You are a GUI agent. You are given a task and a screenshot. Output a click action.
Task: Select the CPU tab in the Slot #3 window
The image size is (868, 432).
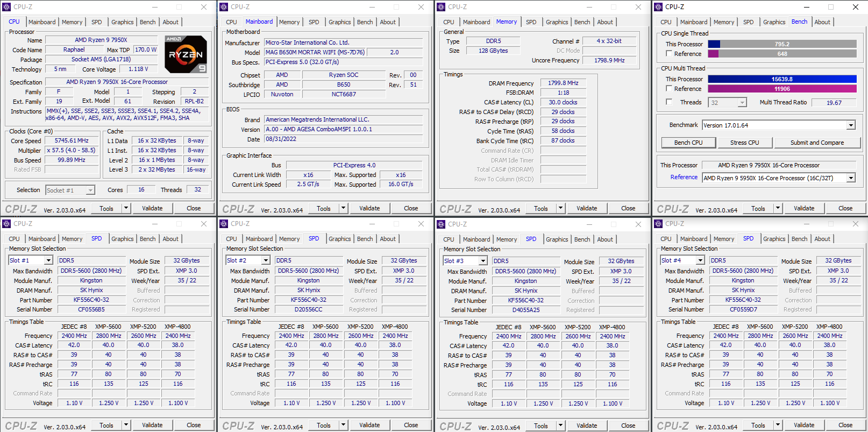click(x=449, y=239)
